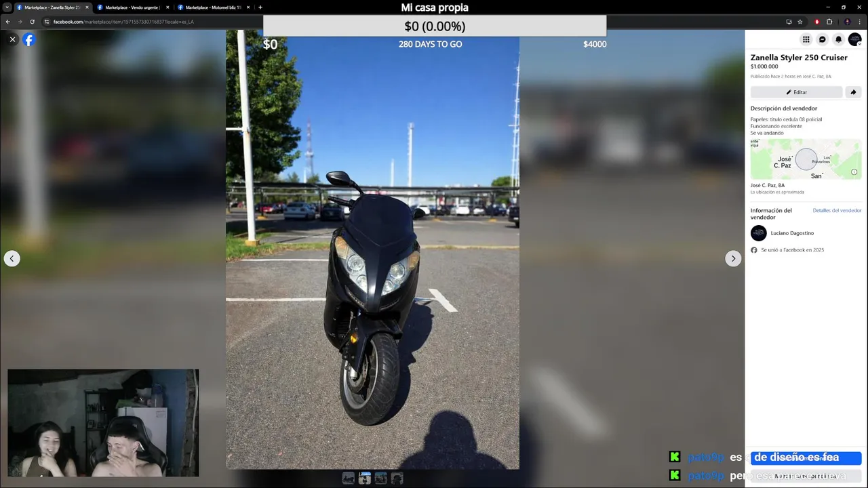This screenshot has height=488, width=868.
Task: Click the seller avatar next to Luciano Dagostino
Action: [x=758, y=233]
